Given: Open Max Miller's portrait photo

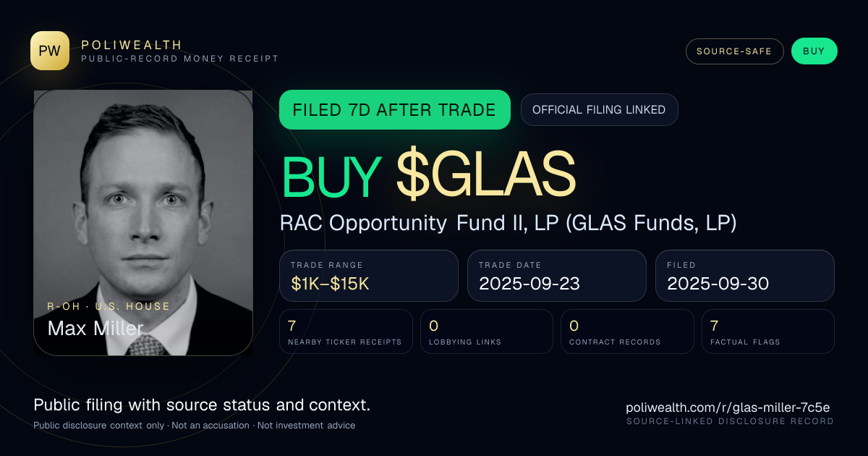Looking at the screenshot, I should tap(143, 223).
